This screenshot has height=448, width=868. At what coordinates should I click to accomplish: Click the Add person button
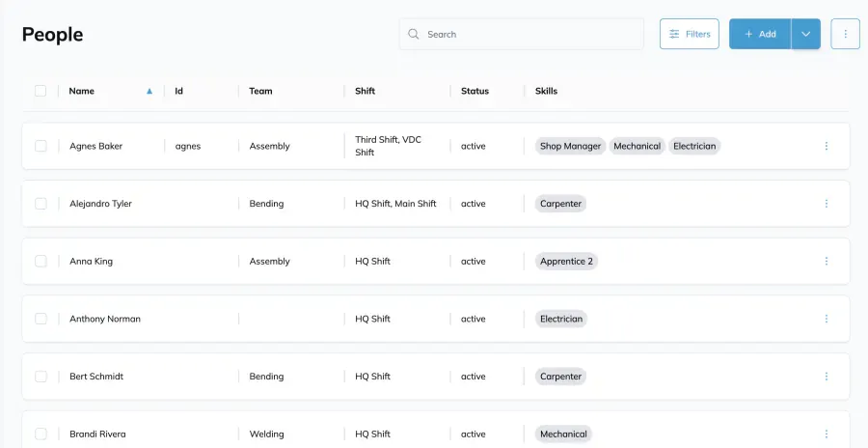pyautogui.click(x=760, y=34)
